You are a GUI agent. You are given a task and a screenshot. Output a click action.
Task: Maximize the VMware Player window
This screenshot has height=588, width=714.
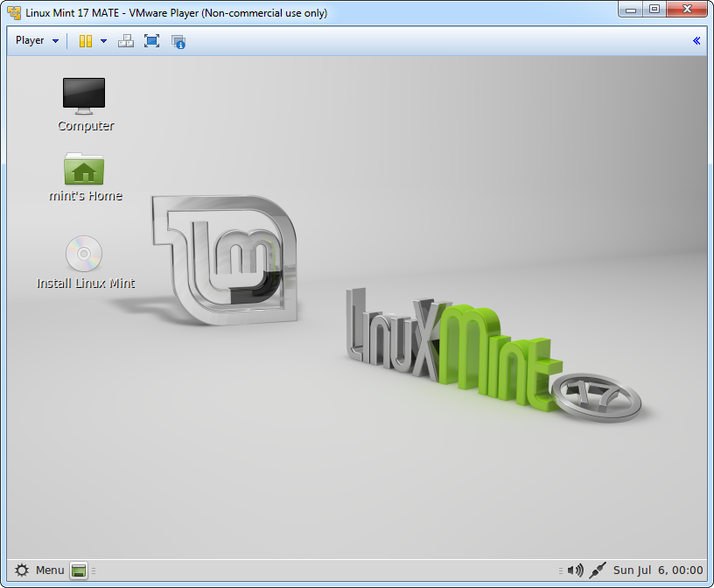(x=654, y=10)
